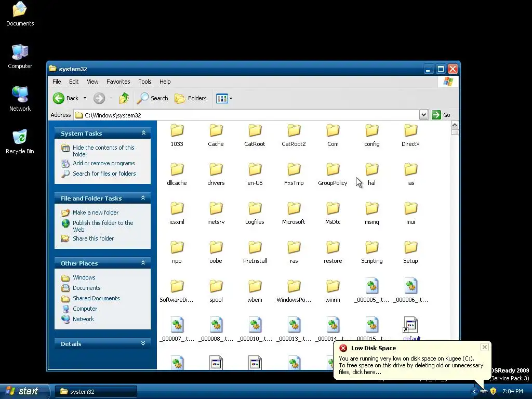532x399 pixels.
Task: Click Add or remove programs link
Action: click(x=103, y=163)
